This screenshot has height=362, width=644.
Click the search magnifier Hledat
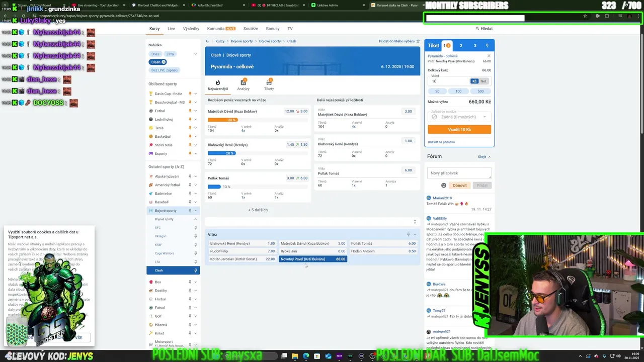477,29
